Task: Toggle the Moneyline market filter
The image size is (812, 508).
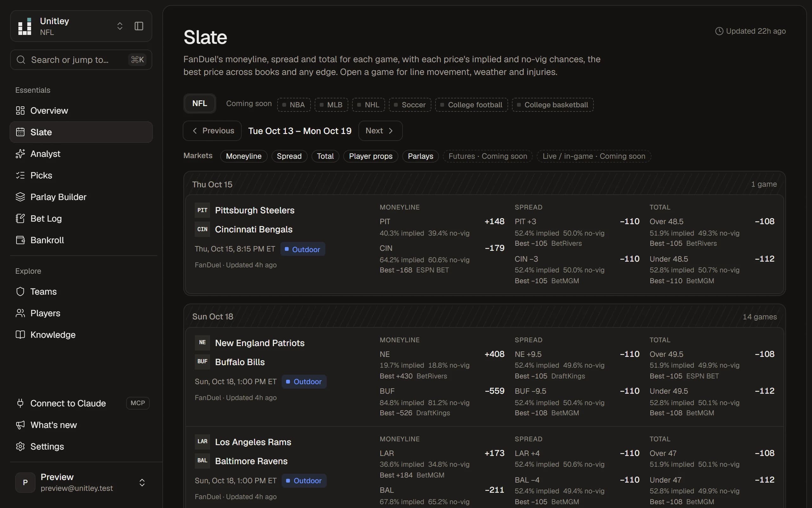Action: pos(244,156)
